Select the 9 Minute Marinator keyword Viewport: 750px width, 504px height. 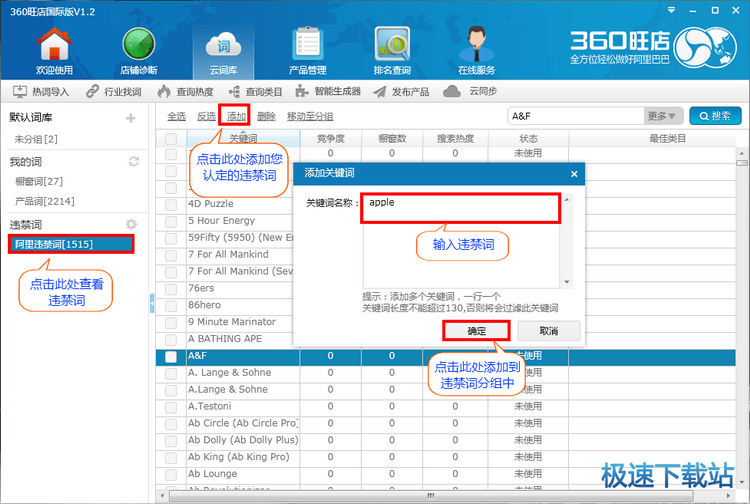(232, 322)
